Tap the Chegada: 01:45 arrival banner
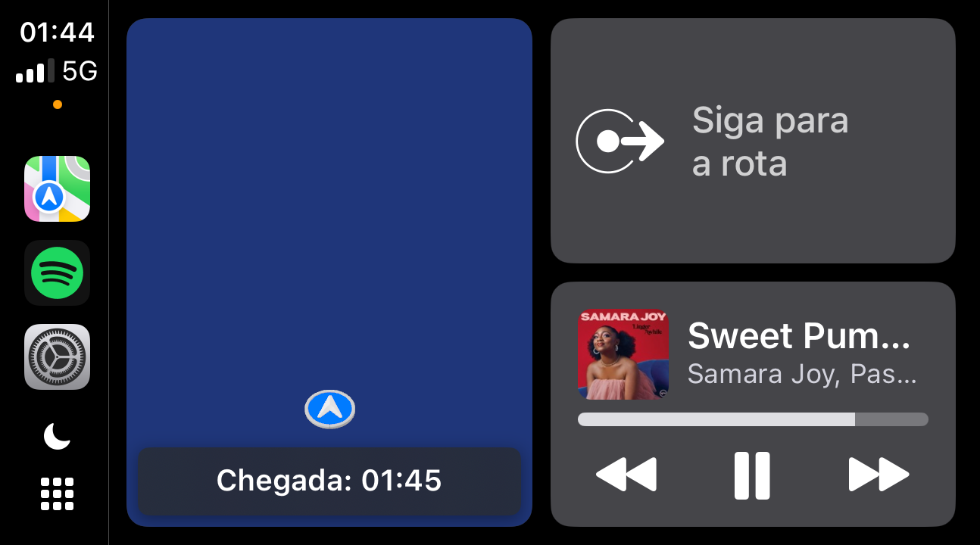This screenshot has height=545, width=980. [x=329, y=481]
